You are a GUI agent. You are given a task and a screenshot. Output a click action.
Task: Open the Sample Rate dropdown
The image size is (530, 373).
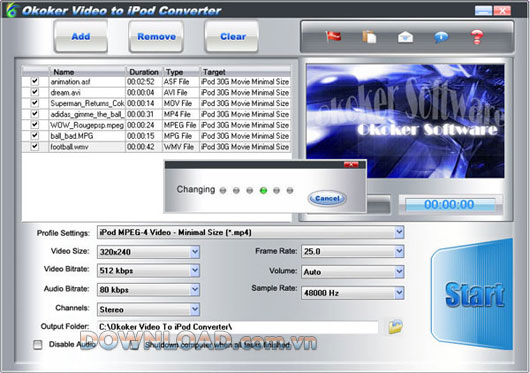[399, 293]
